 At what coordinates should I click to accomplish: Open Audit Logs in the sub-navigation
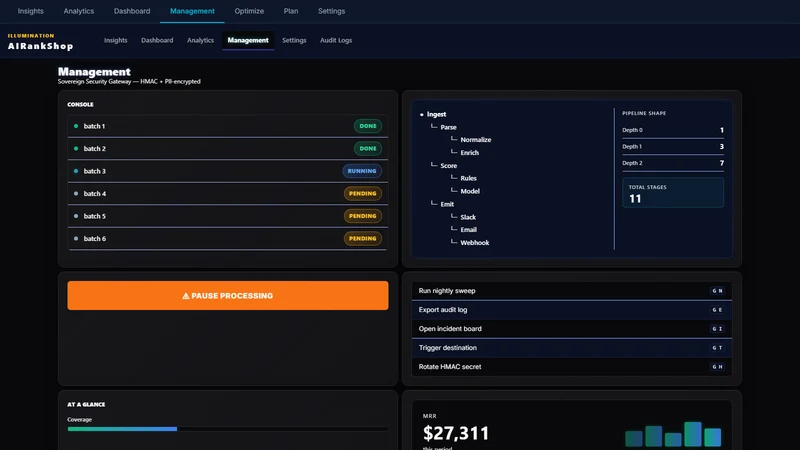336,40
